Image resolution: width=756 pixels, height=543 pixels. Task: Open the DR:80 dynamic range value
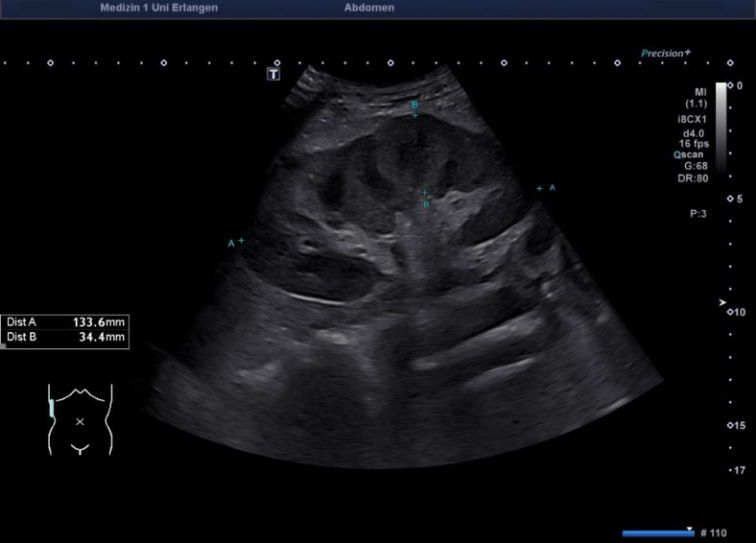(x=694, y=177)
